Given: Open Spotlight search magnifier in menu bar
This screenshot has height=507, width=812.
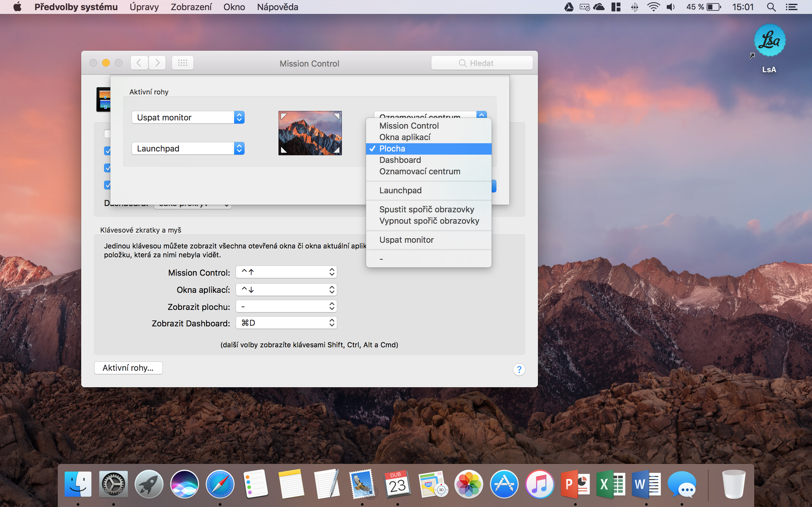Looking at the screenshot, I should (x=771, y=7).
